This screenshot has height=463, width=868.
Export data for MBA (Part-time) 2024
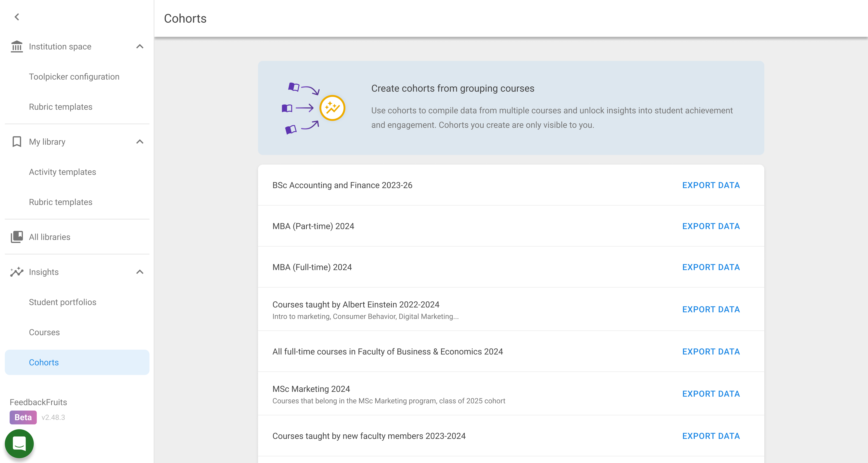pos(711,226)
